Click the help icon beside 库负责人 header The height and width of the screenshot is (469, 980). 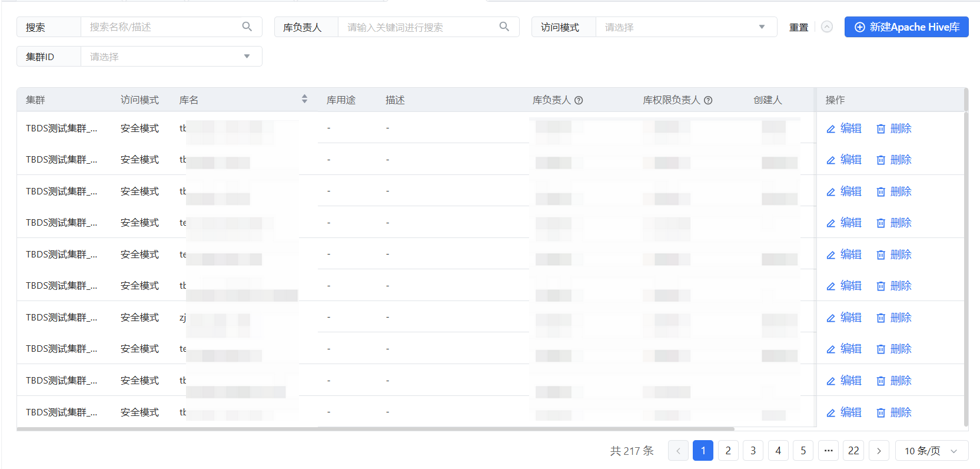tap(579, 100)
